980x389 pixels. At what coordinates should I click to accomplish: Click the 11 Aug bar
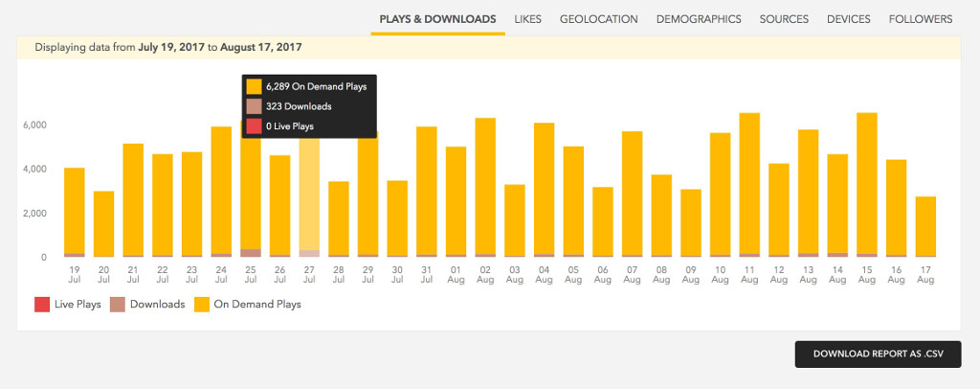point(749,187)
